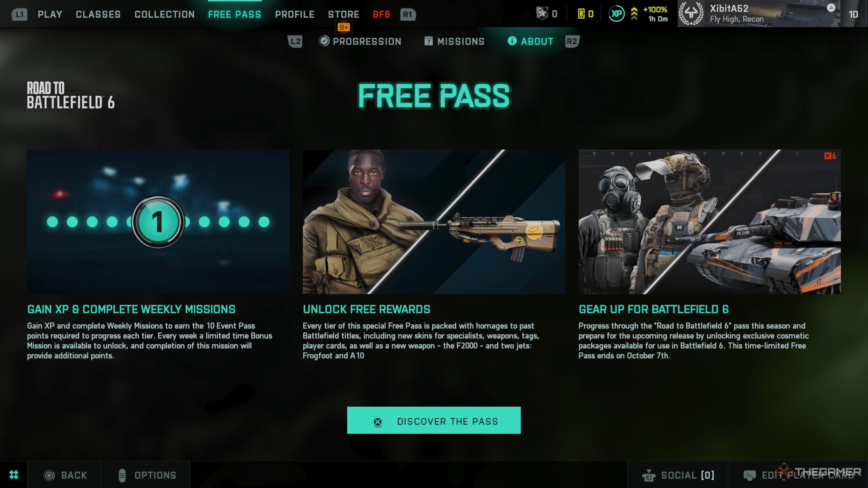Image resolution: width=868 pixels, height=488 pixels.
Task: Select the R2 trigger icon
Action: coord(572,41)
